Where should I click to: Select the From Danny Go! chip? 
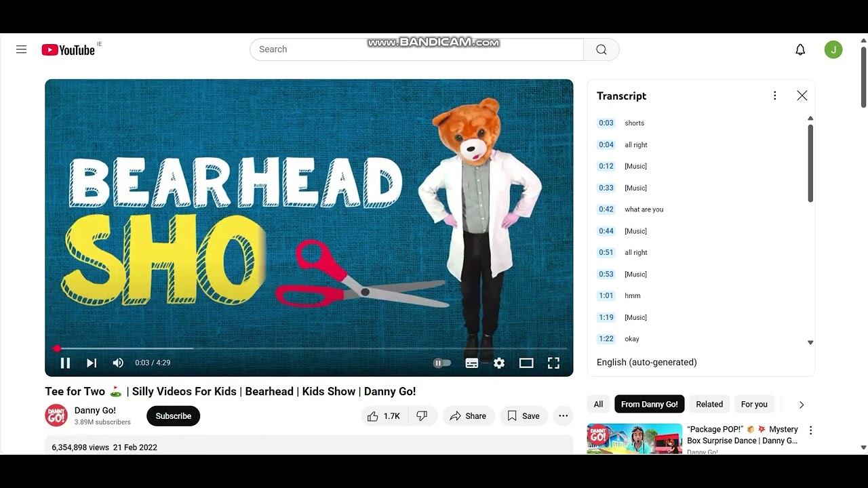pos(649,404)
